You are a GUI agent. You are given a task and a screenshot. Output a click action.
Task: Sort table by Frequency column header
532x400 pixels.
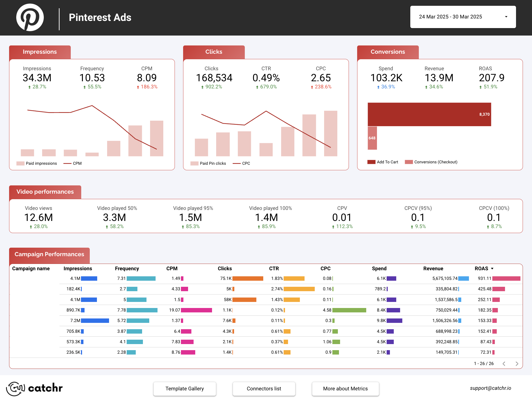(127, 269)
